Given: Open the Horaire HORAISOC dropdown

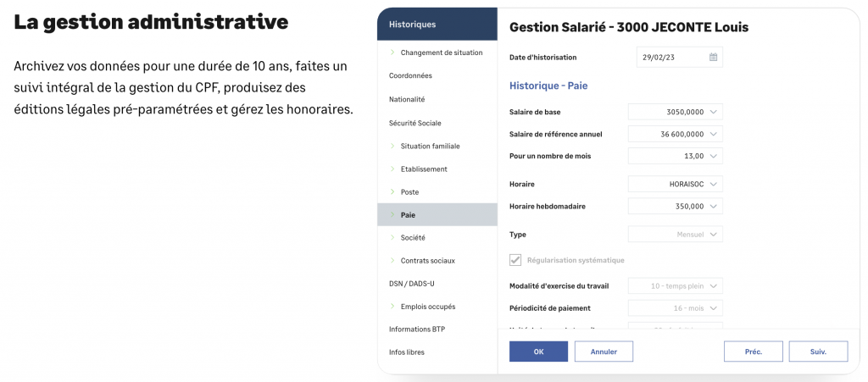Looking at the screenshot, I should [713, 184].
